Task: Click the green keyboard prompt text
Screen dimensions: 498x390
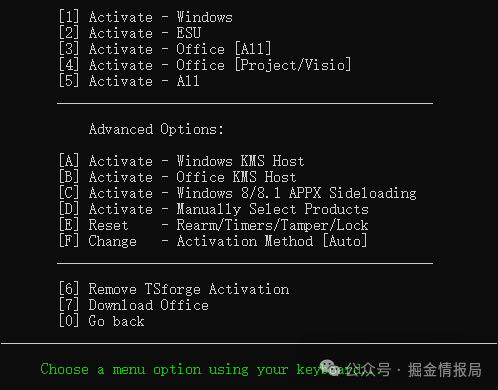Action: 211,370
